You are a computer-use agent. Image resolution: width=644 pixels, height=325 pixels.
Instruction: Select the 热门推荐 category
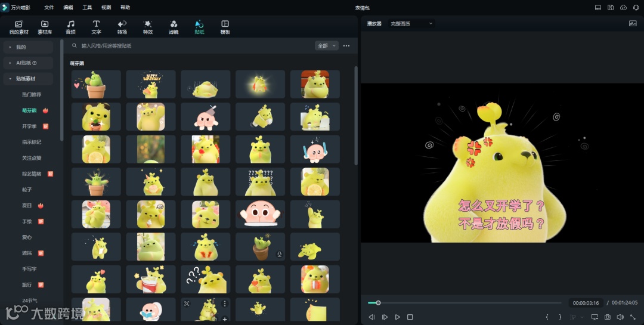click(x=32, y=94)
